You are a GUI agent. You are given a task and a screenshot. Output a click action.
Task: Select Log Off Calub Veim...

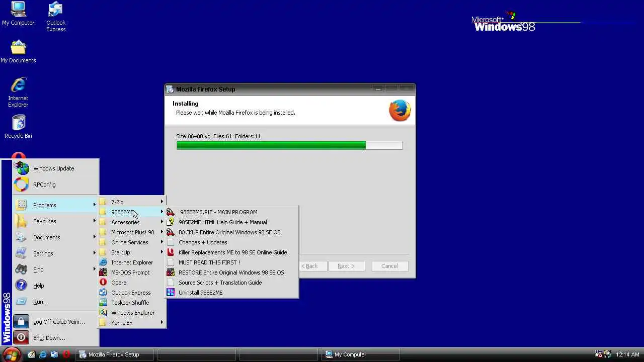click(x=55, y=322)
